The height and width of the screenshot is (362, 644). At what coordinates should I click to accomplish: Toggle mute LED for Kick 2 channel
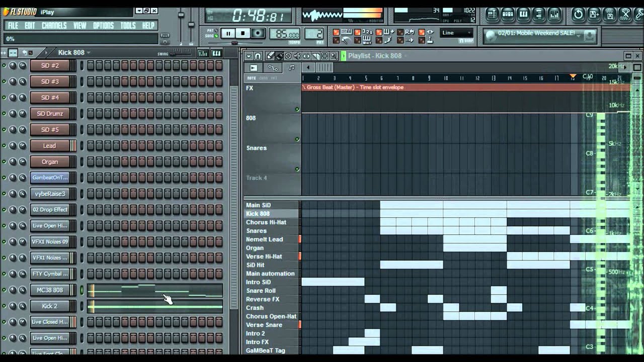click(4, 306)
